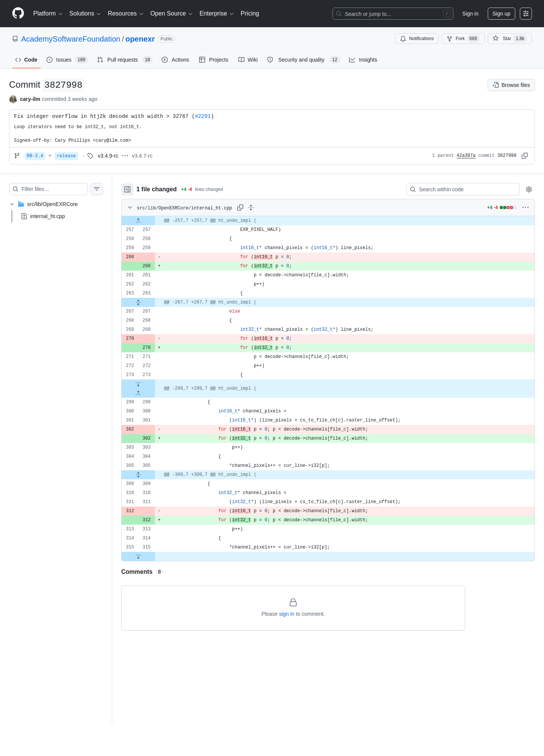Toggle the file tree sidebar panel

point(127,189)
